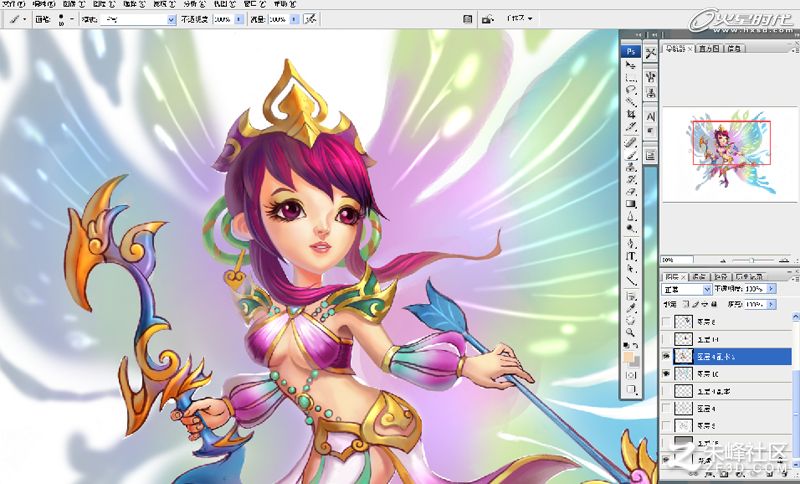Image resolution: width=800 pixels, height=484 pixels.
Task: Open the brush preset picker arrow
Action: (72, 19)
